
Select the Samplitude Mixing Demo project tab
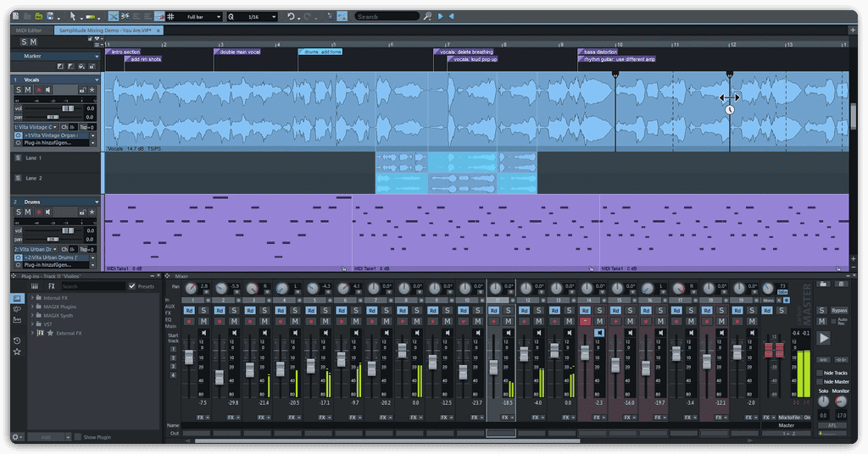click(x=109, y=30)
